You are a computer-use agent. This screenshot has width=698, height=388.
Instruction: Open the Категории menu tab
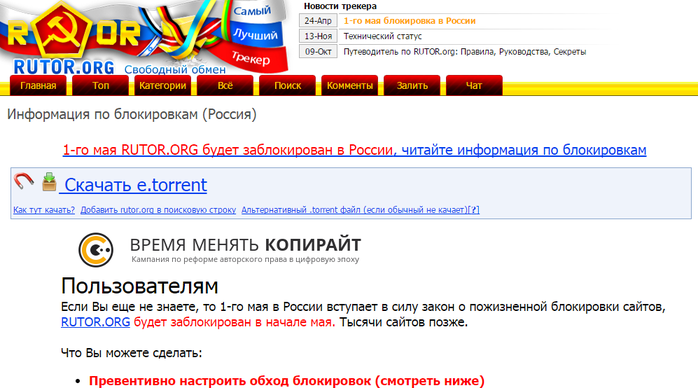click(162, 85)
